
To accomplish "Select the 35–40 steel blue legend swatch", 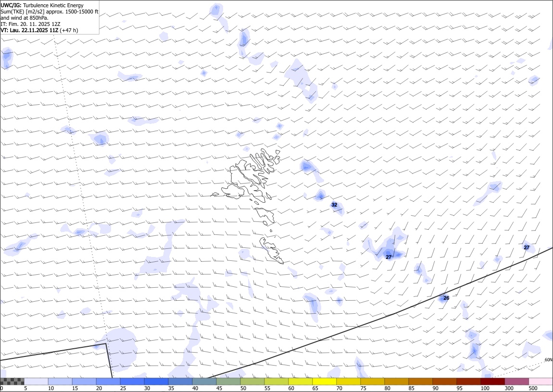I will pos(180,381).
